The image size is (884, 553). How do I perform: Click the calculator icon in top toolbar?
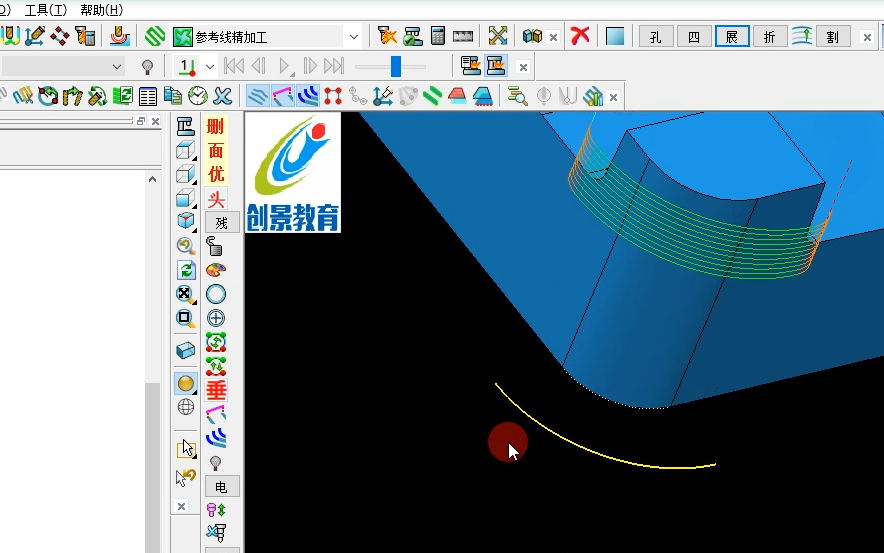point(437,36)
